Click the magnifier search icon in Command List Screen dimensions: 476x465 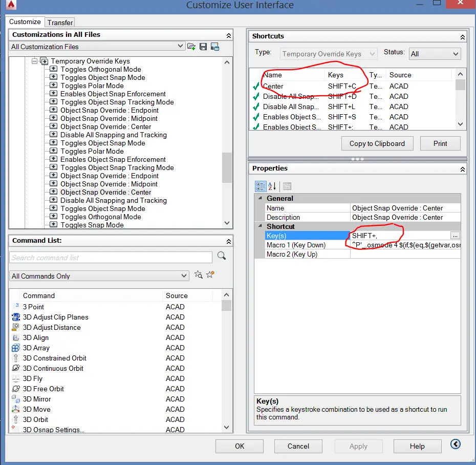[222, 256]
